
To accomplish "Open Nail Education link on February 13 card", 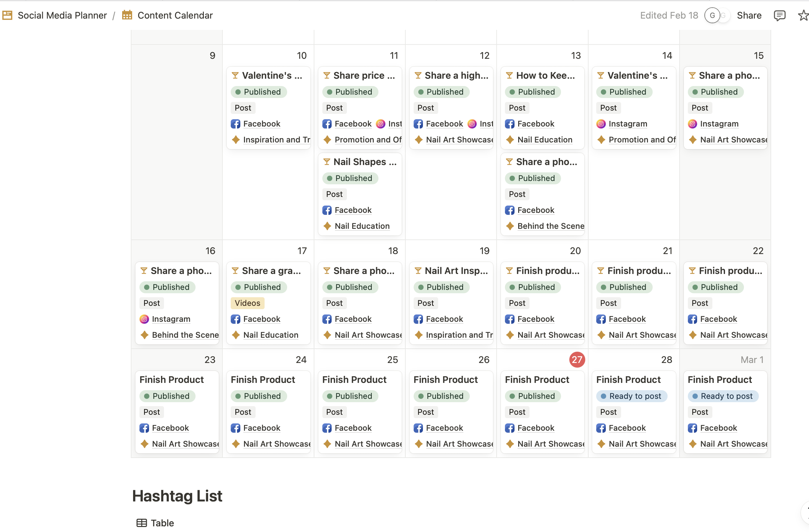I will (544, 140).
